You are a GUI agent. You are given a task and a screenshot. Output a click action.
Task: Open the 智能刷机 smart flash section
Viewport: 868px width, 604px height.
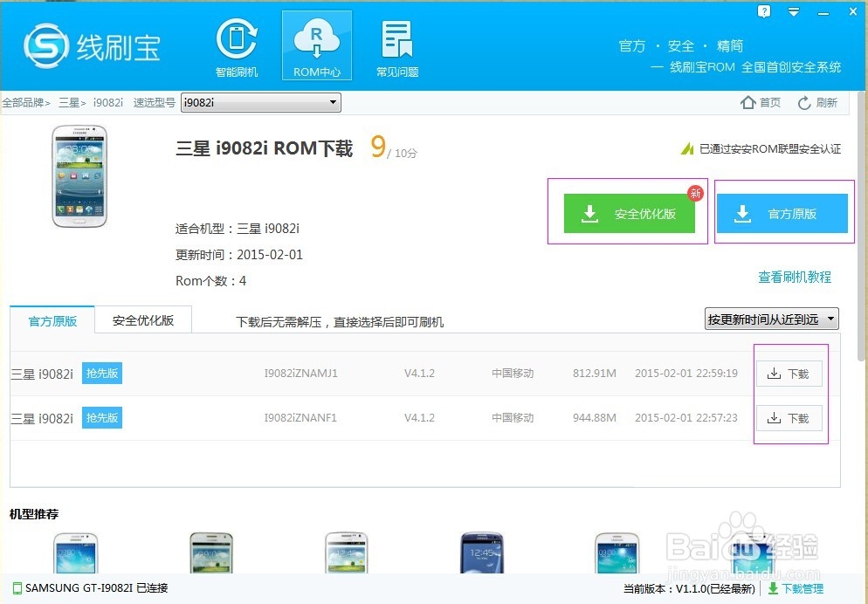tap(237, 47)
